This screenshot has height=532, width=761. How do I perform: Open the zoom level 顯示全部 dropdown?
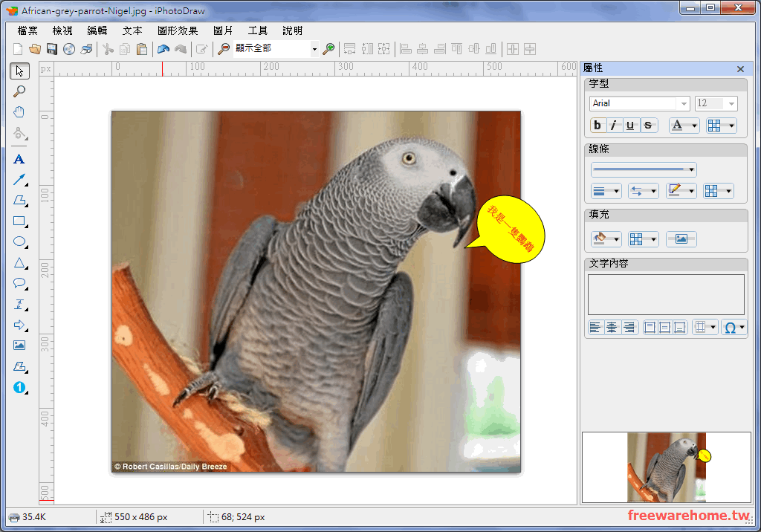(314, 49)
